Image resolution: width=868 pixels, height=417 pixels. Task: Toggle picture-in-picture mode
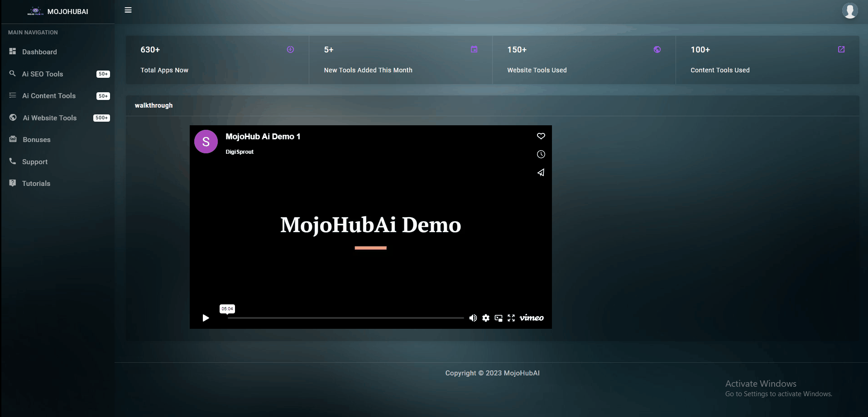499,318
